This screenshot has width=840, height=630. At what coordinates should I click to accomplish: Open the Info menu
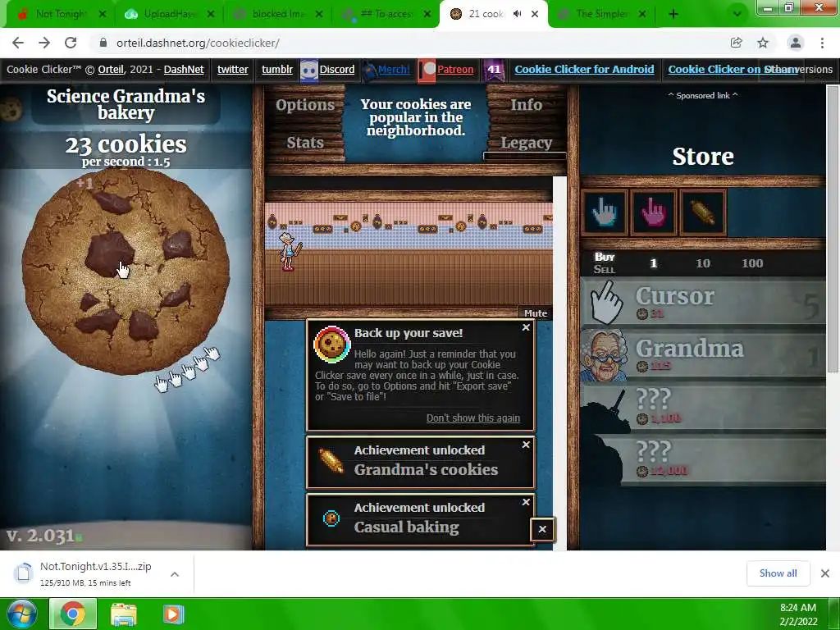pyautogui.click(x=526, y=104)
